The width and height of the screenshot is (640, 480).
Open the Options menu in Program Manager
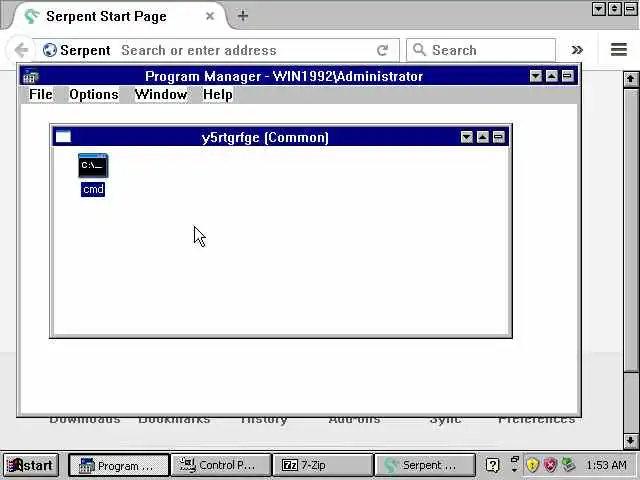pyautogui.click(x=94, y=94)
